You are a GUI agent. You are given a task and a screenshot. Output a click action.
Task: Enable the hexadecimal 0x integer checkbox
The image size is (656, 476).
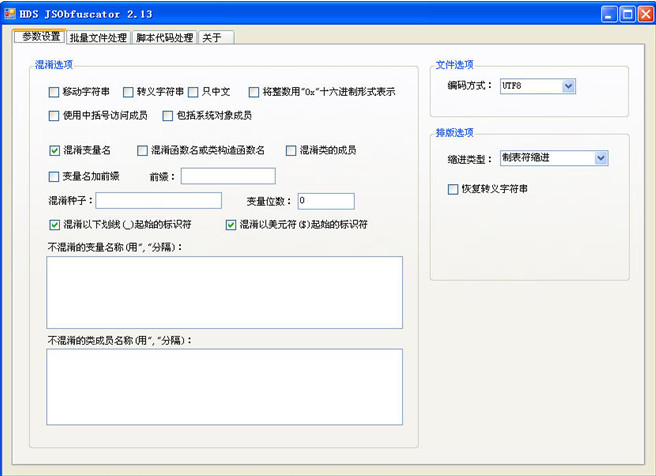254,92
